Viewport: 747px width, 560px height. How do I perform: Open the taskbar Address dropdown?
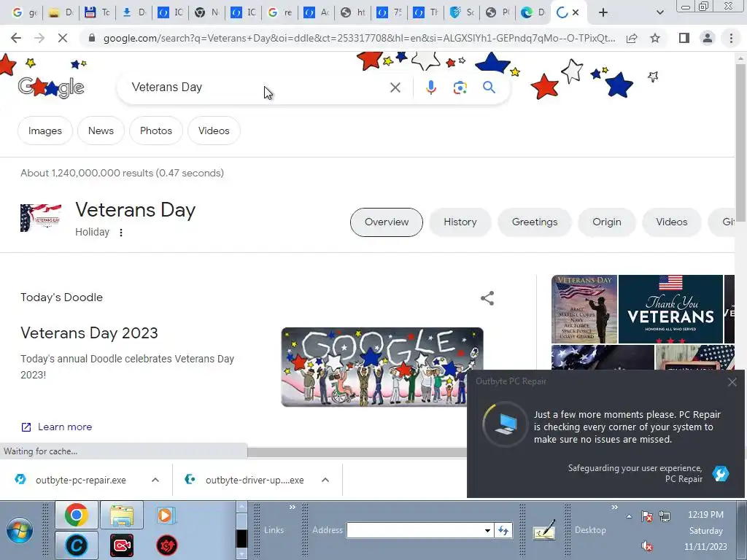[487, 531]
